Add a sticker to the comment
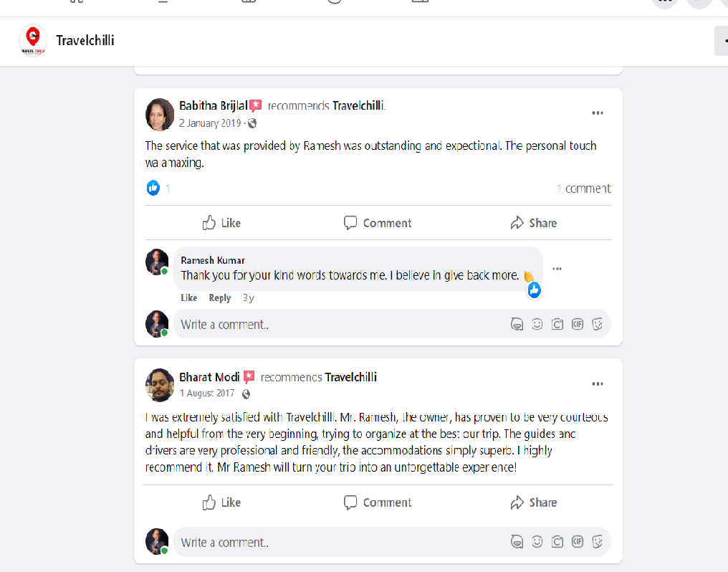 pyautogui.click(x=598, y=324)
